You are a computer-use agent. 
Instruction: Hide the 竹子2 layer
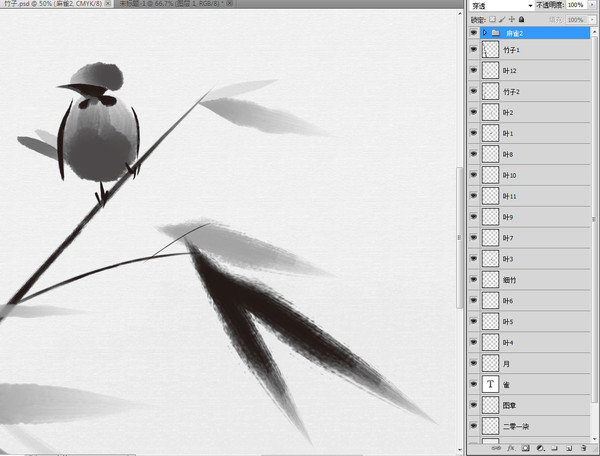point(474,91)
